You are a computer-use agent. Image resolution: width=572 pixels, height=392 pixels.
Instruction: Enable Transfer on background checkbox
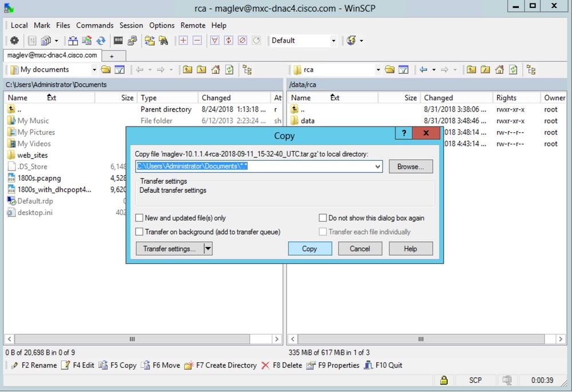pyautogui.click(x=139, y=232)
